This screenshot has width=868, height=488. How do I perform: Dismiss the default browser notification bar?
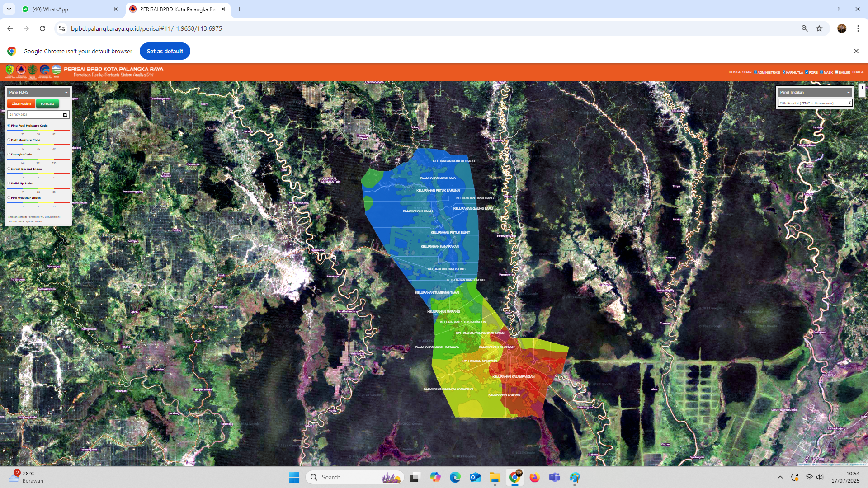(856, 51)
